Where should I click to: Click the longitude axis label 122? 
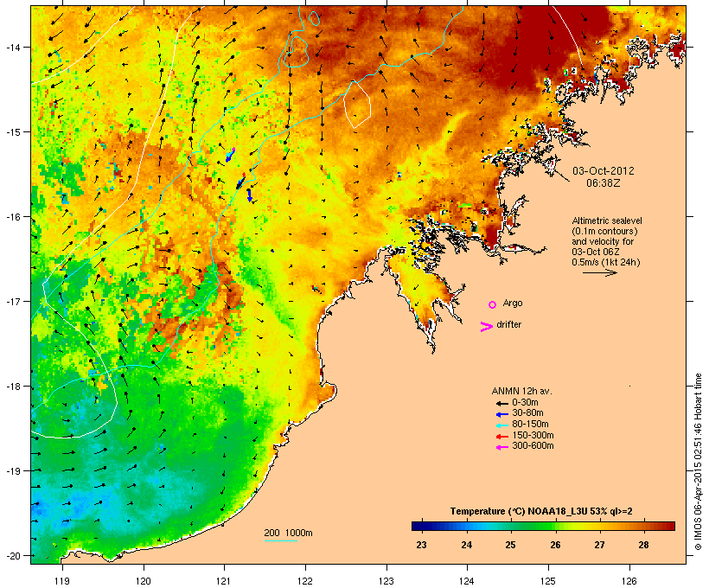[305, 581]
